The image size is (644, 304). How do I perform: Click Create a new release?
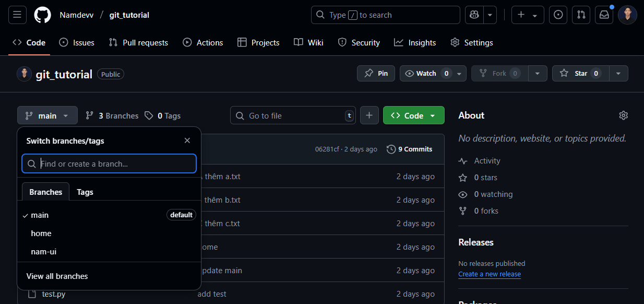(x=490, y=274)
